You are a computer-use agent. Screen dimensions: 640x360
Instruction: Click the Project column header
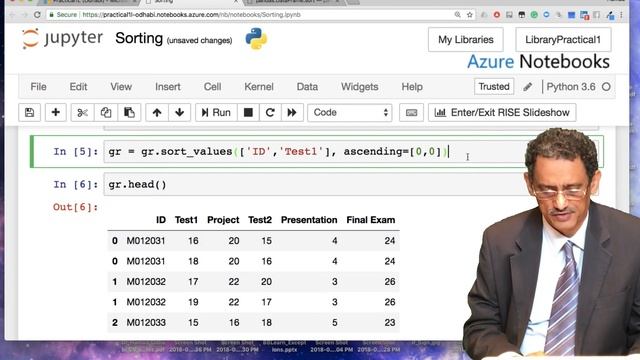click(223, 220)
